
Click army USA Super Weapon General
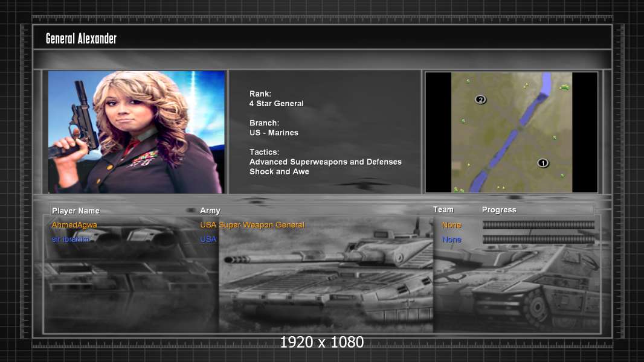click(x=252, y=225)
